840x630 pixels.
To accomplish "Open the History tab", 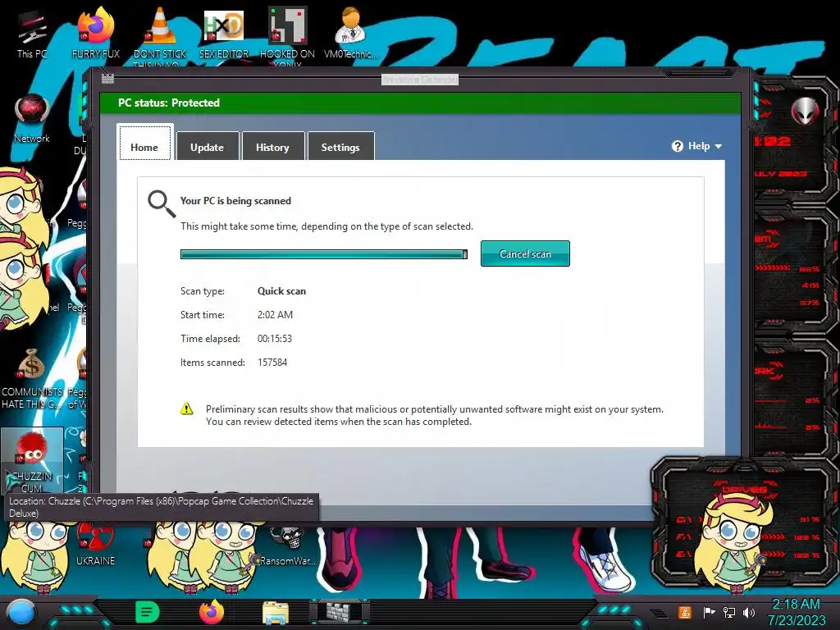I will pos(272,146).
